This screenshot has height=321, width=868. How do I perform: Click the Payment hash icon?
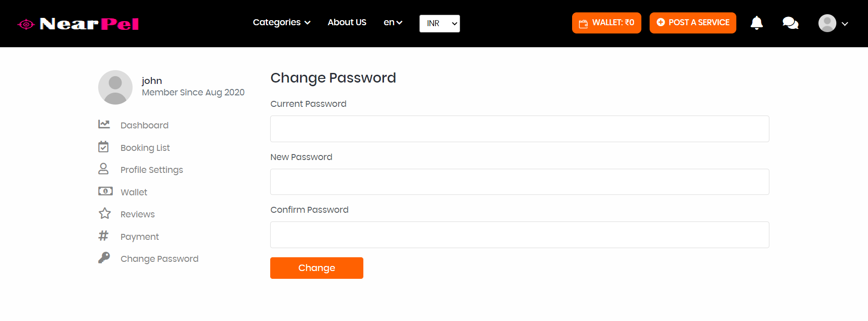pos(103,236)
